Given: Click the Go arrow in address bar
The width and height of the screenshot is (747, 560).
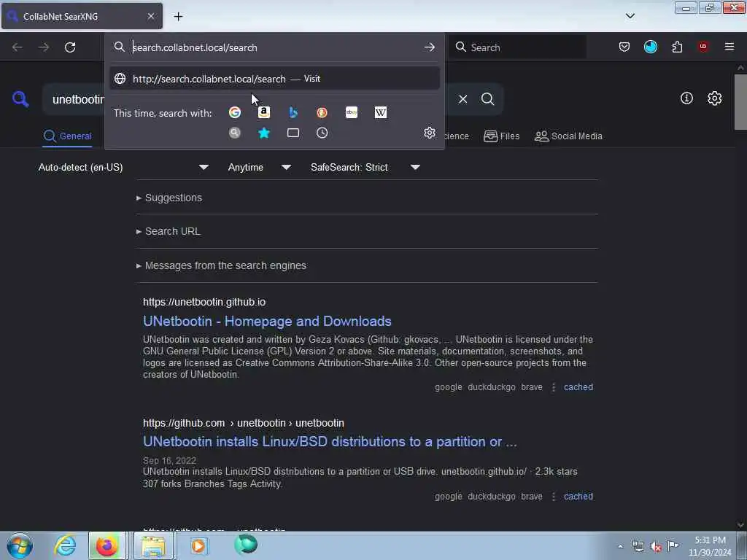Looking at the screenshot, I should pos(429,47).
